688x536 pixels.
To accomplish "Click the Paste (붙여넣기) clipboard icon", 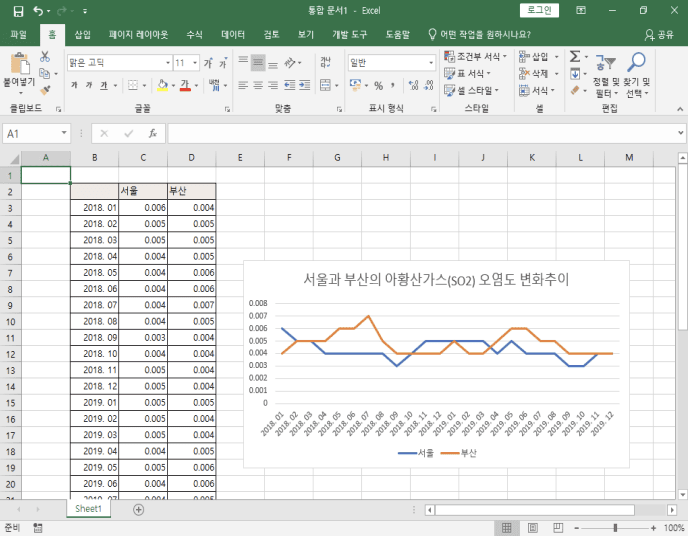I will (18, 63).
